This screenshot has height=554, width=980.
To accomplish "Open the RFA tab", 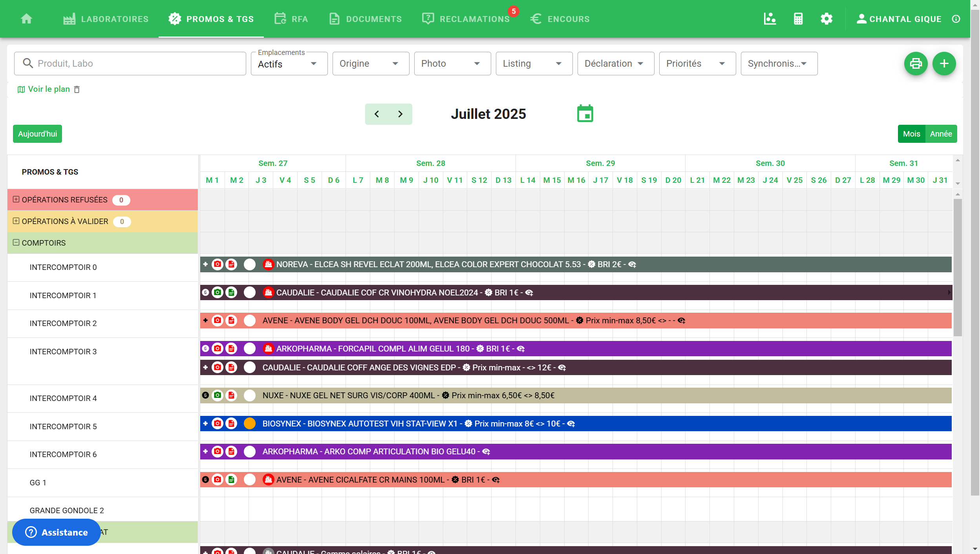I will coord(291,19).
